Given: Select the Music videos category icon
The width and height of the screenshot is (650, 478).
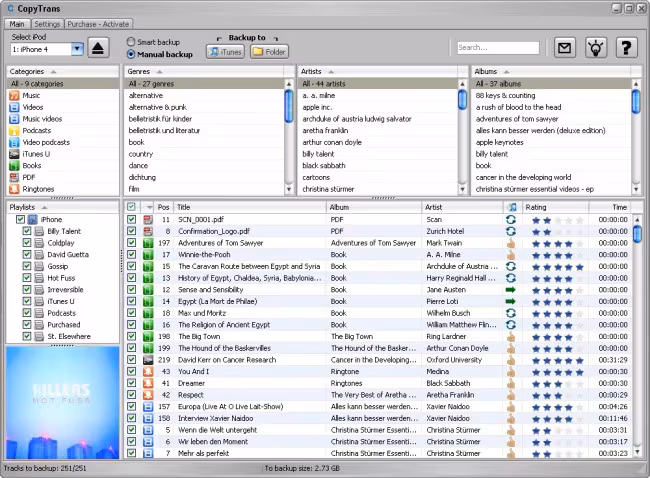Looking at the screenshot, I should (14, 119).
